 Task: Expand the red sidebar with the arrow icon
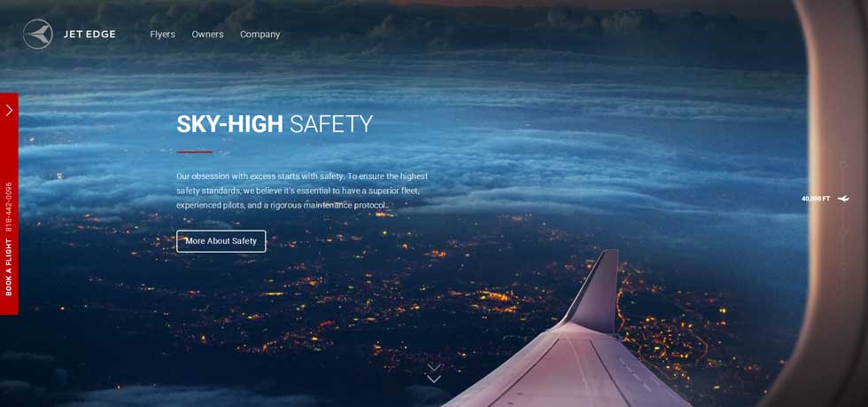[x=9, y=110]
